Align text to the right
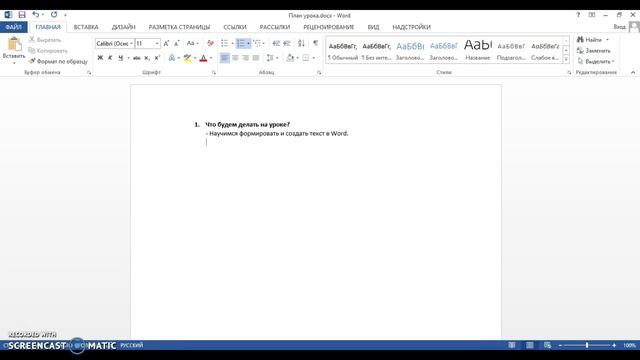The image size is (640, 360). [x=245, y=58]
